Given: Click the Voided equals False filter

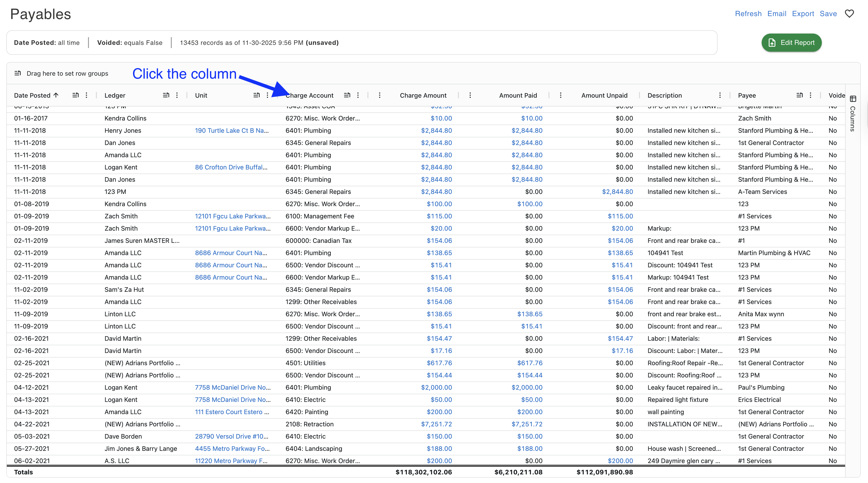Looking at the screenshot, I should point(130,43).
